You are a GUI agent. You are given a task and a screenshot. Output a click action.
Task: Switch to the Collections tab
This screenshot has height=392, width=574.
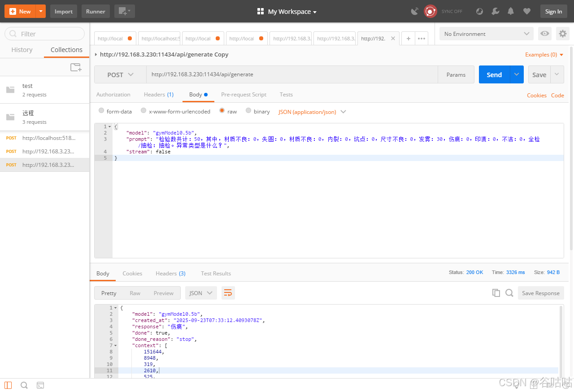click(66, 50)
